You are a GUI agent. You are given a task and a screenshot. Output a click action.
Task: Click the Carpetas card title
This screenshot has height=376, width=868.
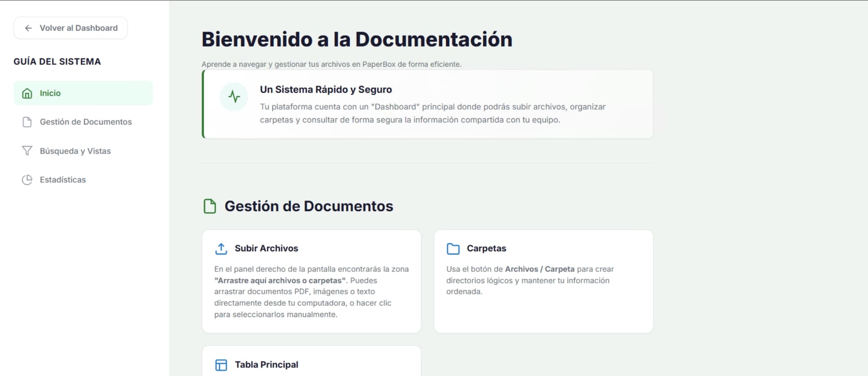(x=487, y=248)
